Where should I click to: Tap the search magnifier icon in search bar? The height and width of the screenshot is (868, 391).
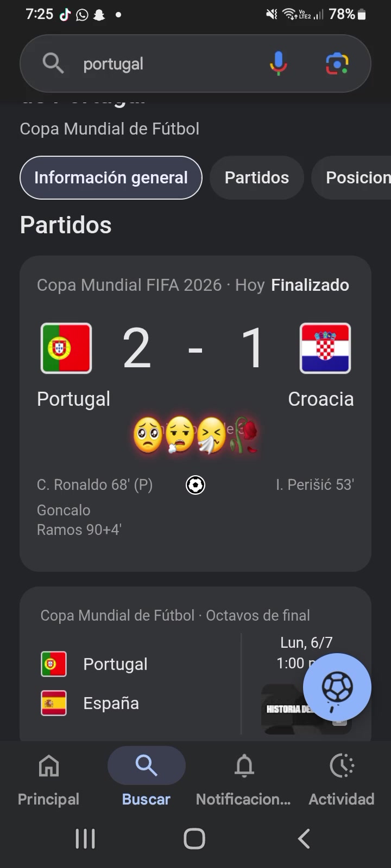[x=53, y=63]
